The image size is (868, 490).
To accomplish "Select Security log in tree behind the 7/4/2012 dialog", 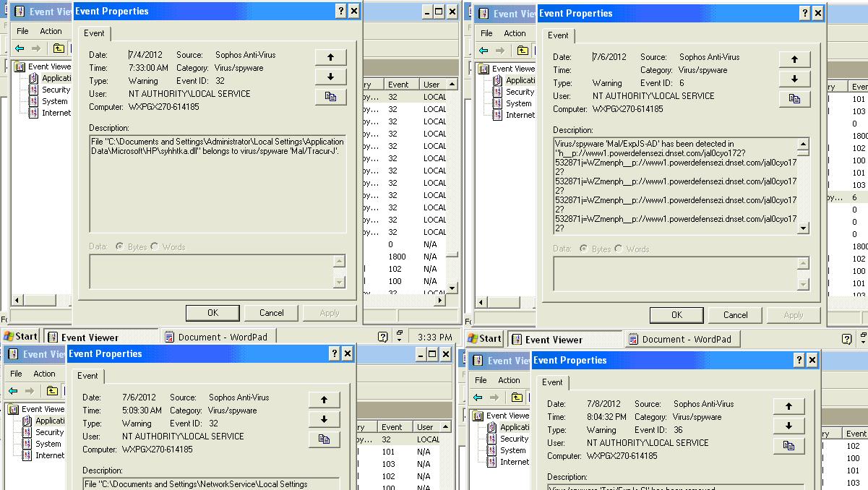I will pyautogui.click(x=51, y=90).
